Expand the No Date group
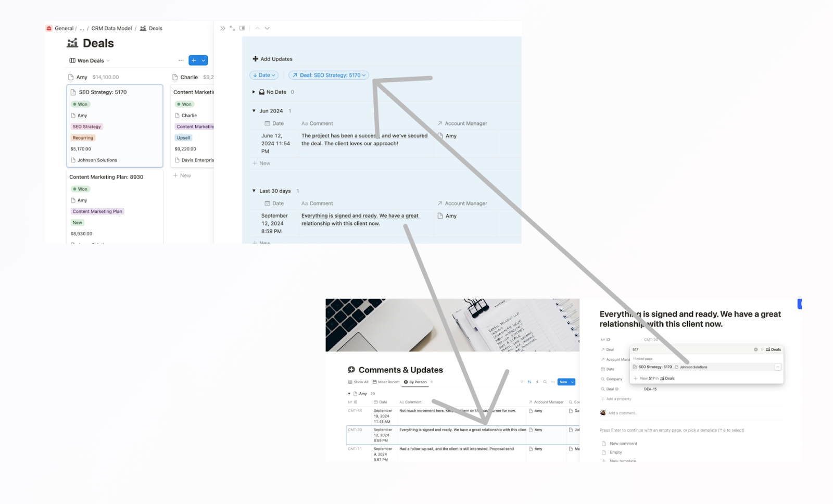This screenshot has height=504, width=833. click(x=254, y=92)
